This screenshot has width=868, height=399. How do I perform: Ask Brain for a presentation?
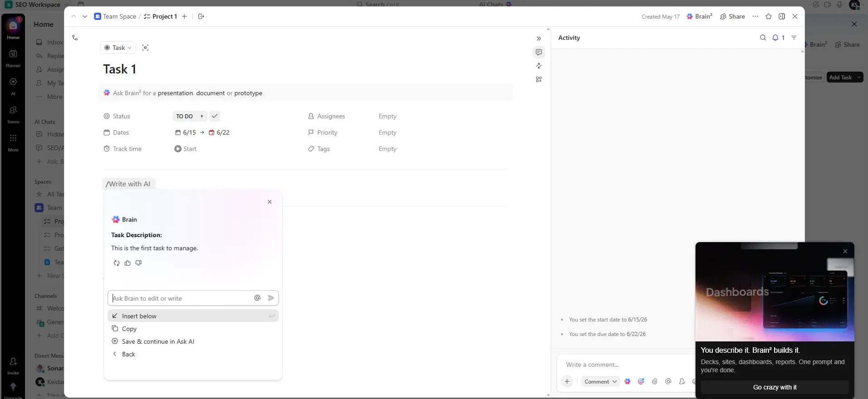[x=175, y=93]
